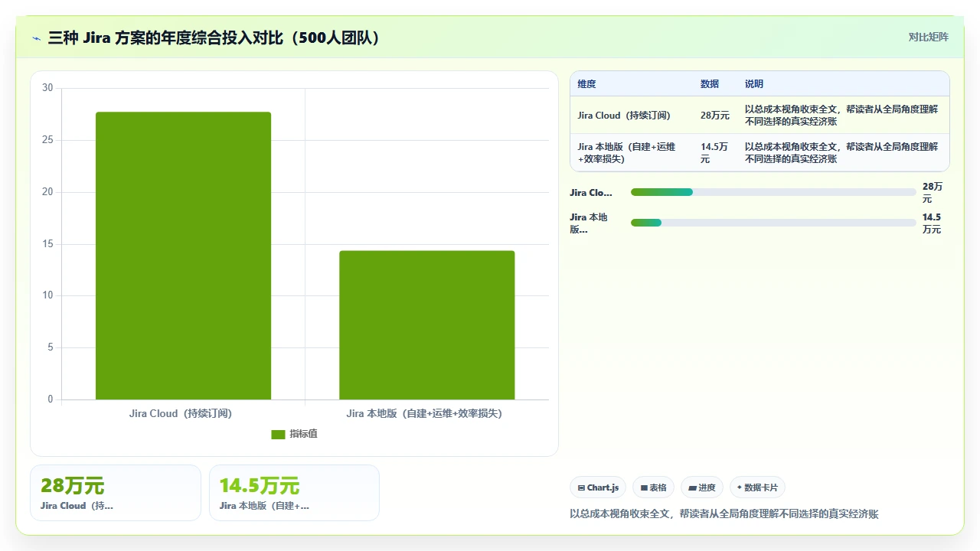Click the 14.5万元 value beside progress bar
Image resolution: width=980 pixels, height=551 pixels.
(932, 223)
